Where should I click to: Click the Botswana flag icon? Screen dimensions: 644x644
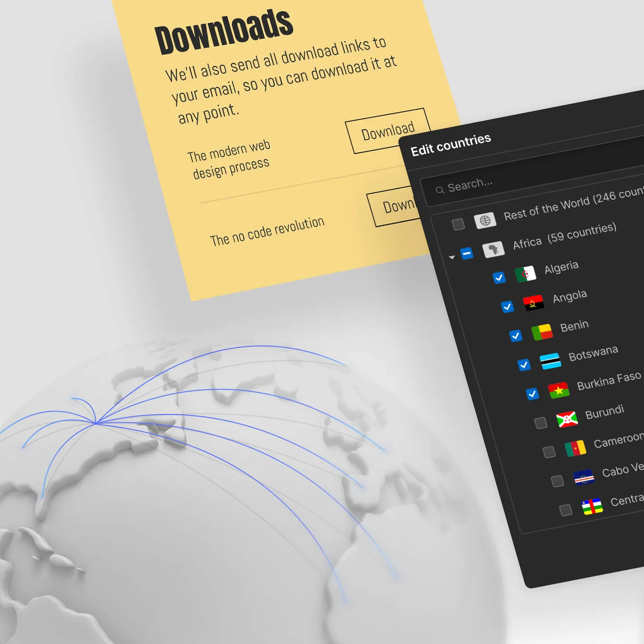[550, 361]
